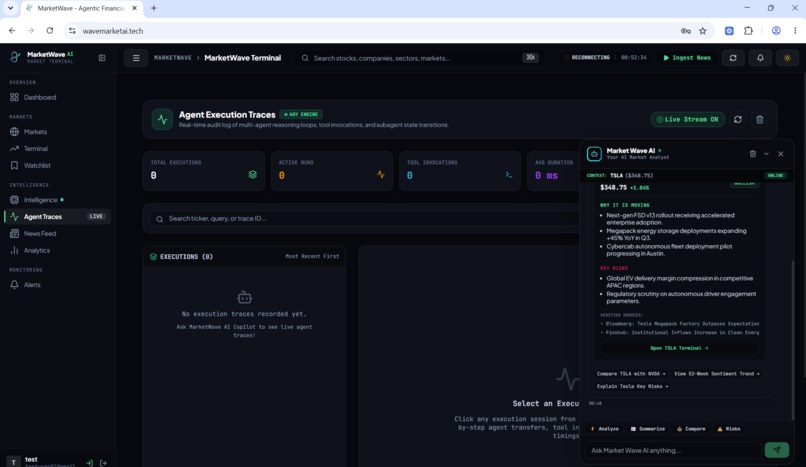Click the Agent Execution Traces pulse icon
Viewport: 806px width, 467px height.
point(162,119)
